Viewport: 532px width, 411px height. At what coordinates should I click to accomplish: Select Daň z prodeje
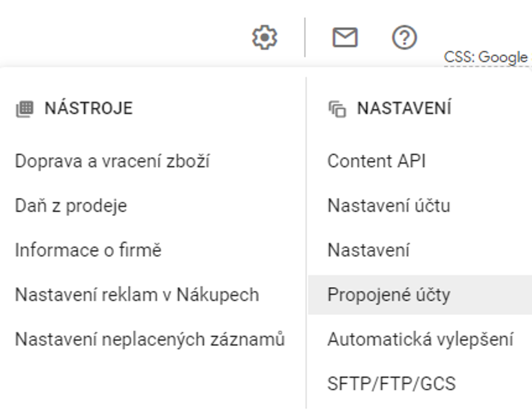[x=71, y=206]
